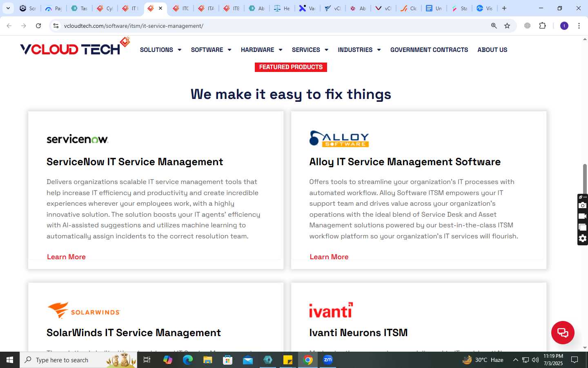The image size is (588, 368).
Task: Click Learn More under ServiceNow
Action: [66, 257]
